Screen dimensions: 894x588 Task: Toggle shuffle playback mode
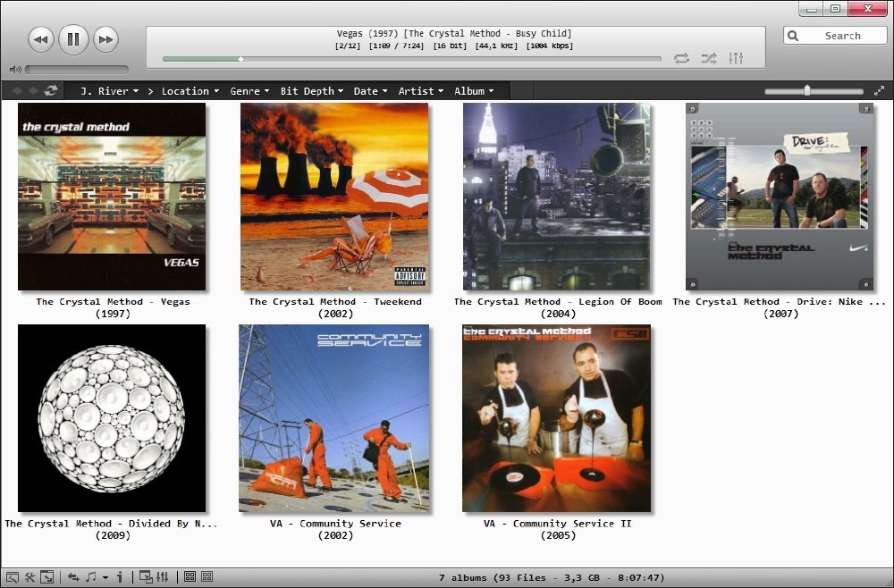click(709, 59)
